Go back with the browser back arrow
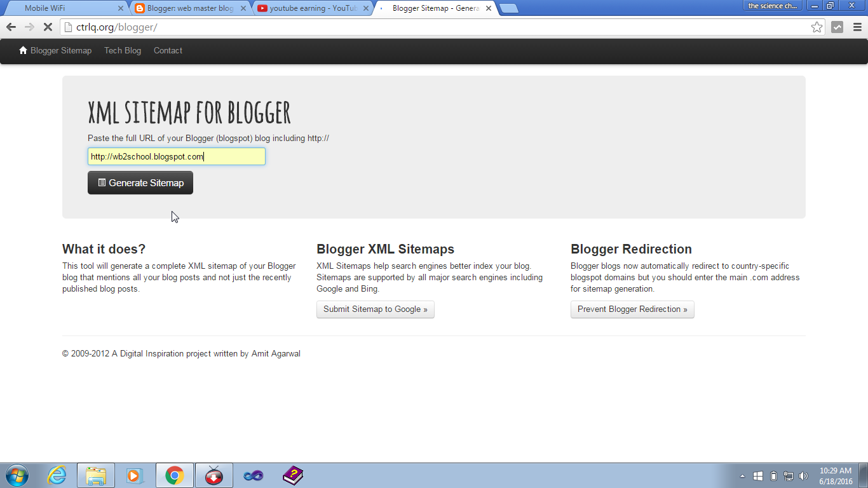The height and width of the screenshot is (488, 868). [11, 27]
